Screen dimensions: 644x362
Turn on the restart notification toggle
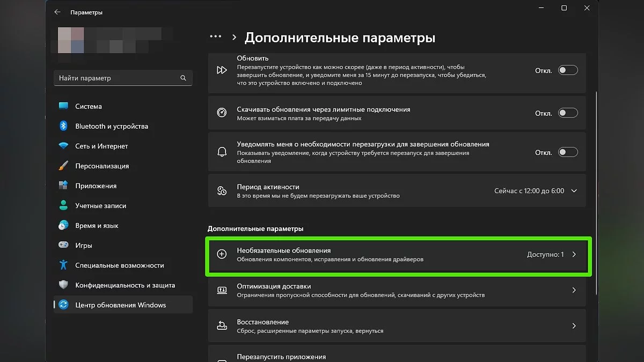pyautogui.click(x=568, y=152)
